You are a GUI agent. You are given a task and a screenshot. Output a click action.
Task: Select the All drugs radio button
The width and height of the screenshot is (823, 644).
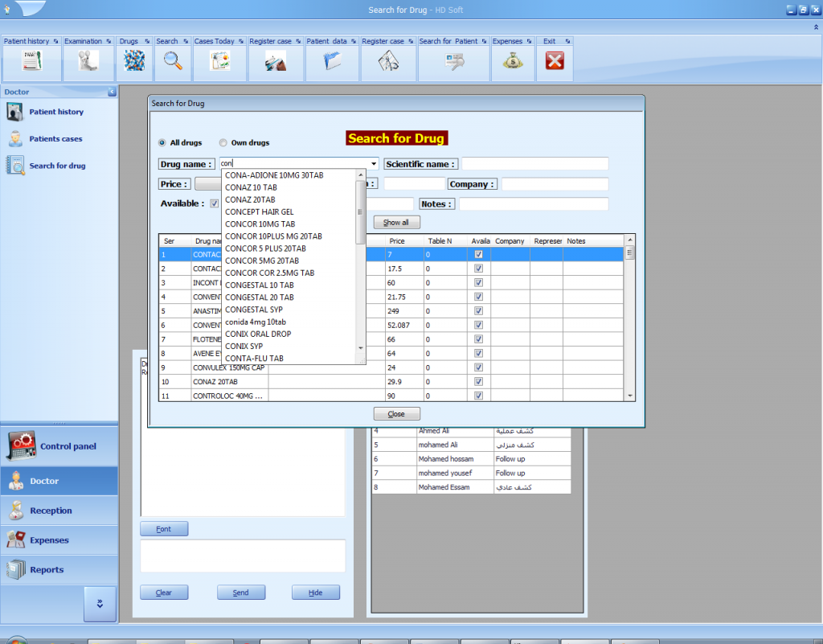click(x=162, y=143)
